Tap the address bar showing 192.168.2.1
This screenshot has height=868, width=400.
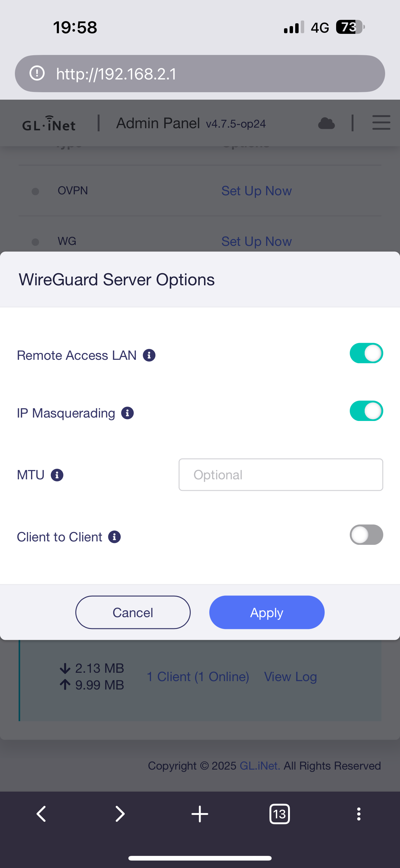(200, 74)
